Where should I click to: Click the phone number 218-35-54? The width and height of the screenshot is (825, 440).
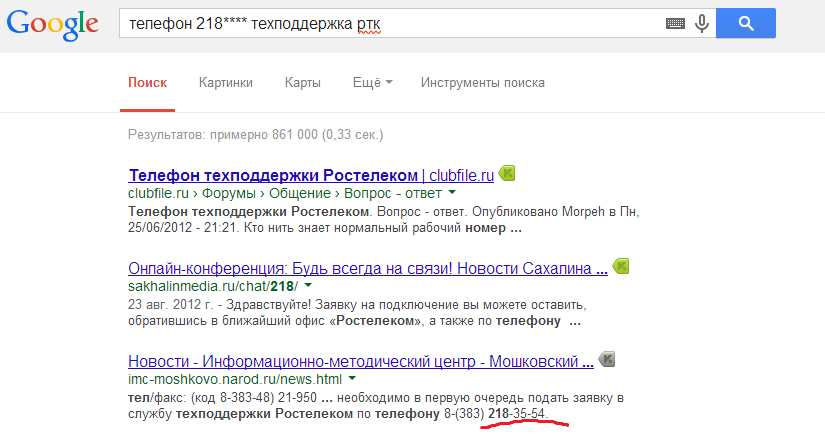(517, 414)
